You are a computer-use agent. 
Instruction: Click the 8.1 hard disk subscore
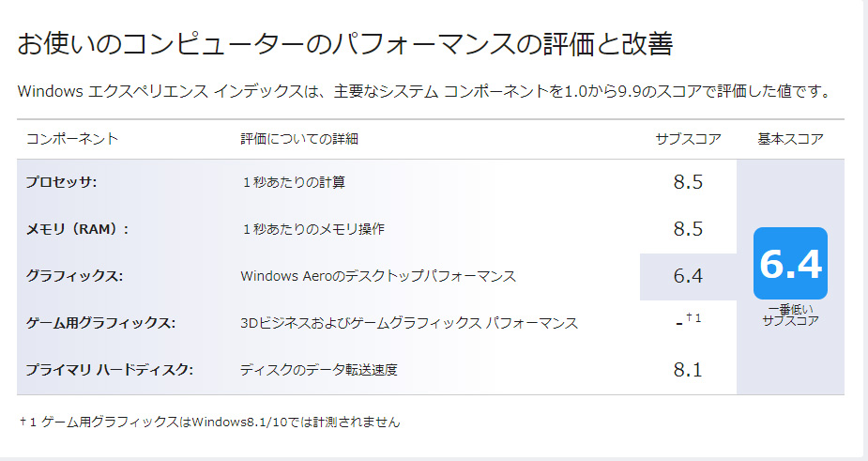pos(688,370)
